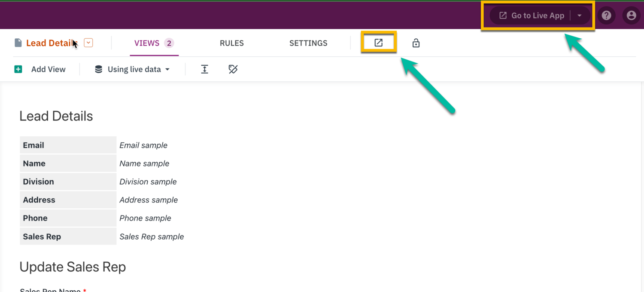
Task: Click the Sales Rep sample row
Action: point(151,236)
